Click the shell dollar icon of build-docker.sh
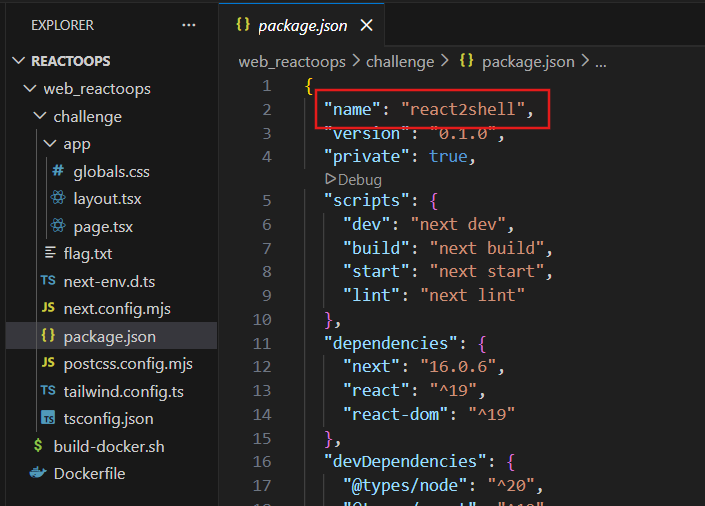This screenshot has width=705, height=506. point(38,445)
